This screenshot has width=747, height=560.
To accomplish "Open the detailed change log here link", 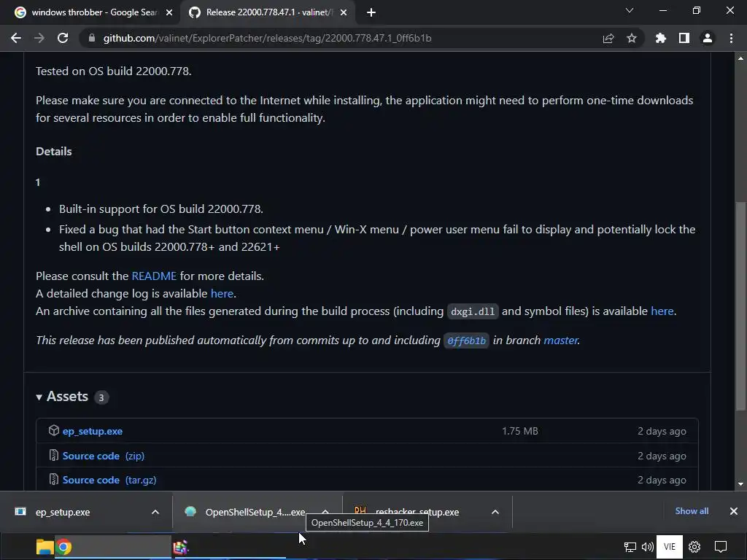I will click(x=222, y=294).
